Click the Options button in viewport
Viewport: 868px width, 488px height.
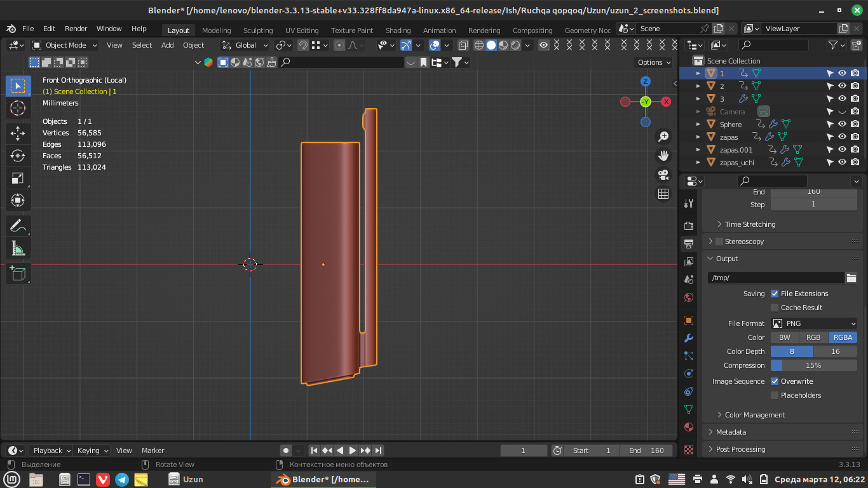[x=653, y=62]
